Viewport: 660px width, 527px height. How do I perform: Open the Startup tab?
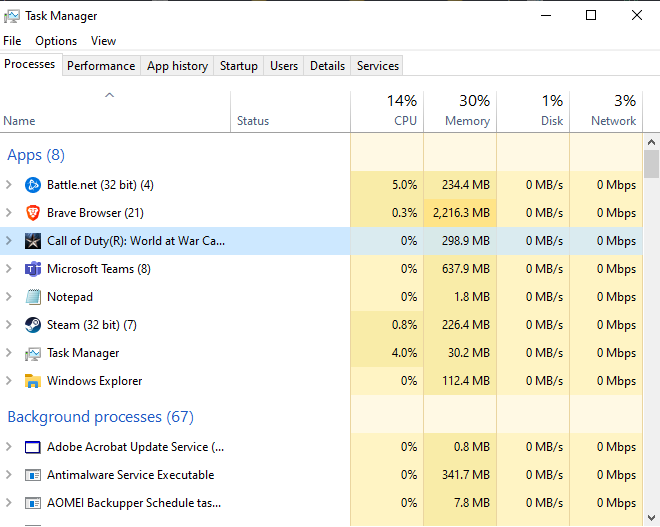[238, 66]
